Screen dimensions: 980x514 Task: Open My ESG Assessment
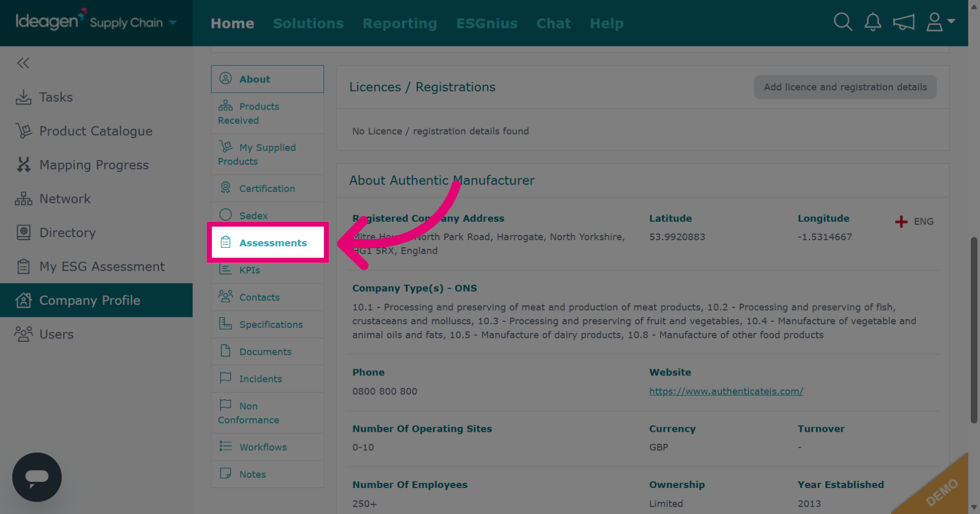(96, 267)
